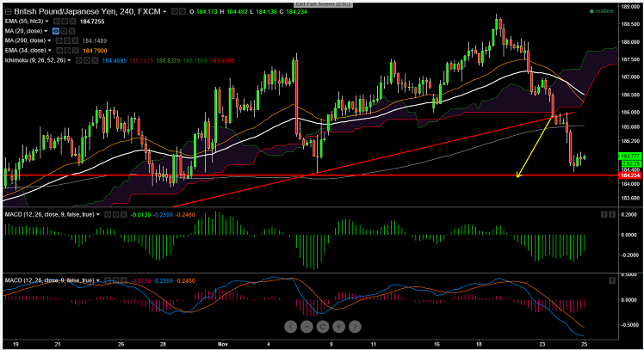Remove the MA (20, close) indicator
The image size is (644, 350).
[x=71, y=31]
